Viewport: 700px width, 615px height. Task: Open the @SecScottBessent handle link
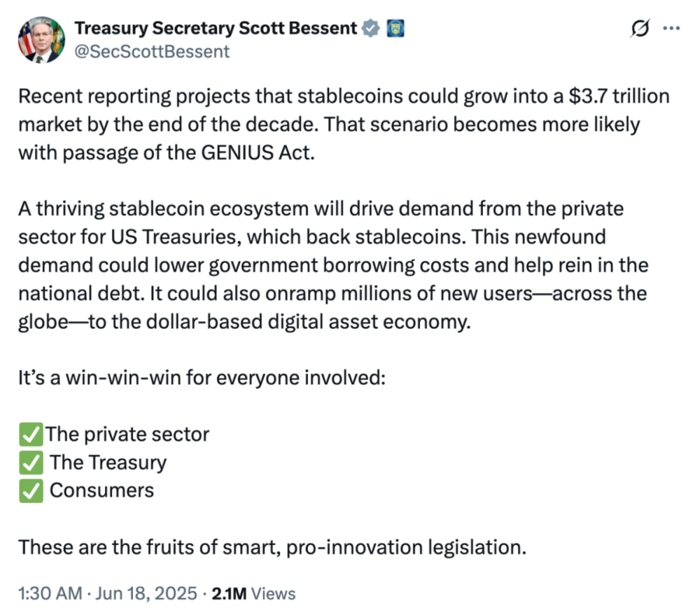(x=151, y=51)
